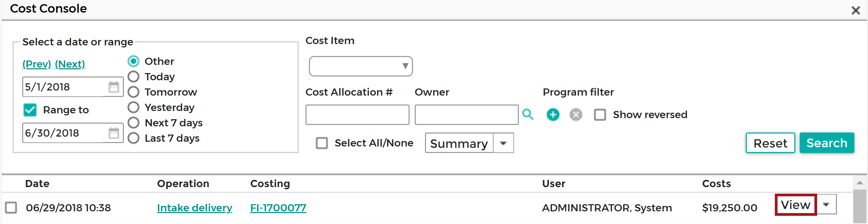Select the Last 7 days radio option

133,138
